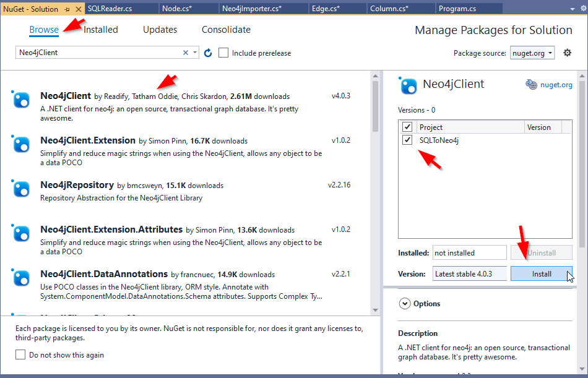Click the v2.2.1 version label
Image resolution: width=588 pixels, height=378 pixels.
[x=341, y=274]
